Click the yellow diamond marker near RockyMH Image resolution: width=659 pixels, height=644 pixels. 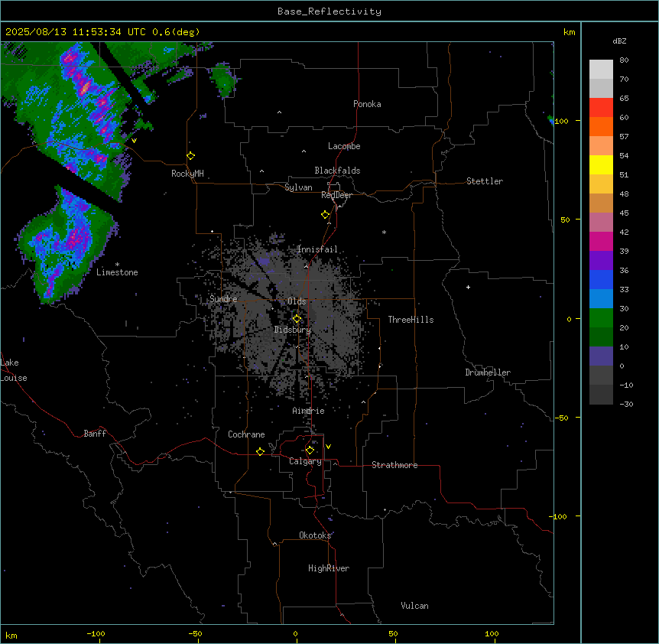click(191, 156)
